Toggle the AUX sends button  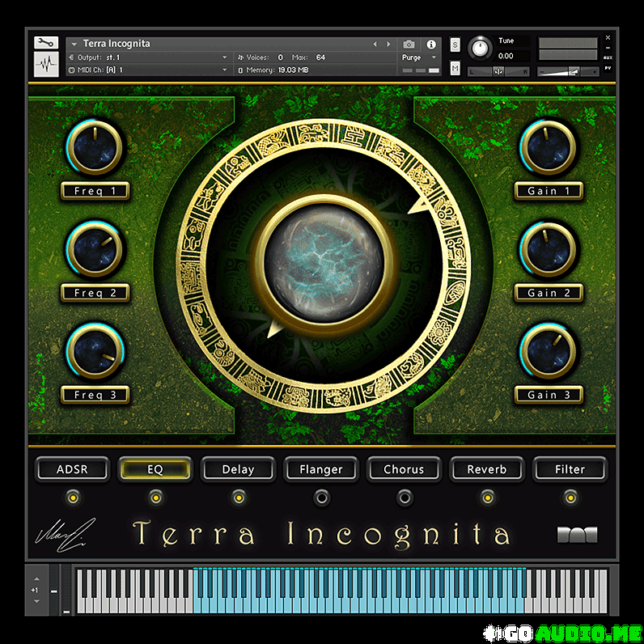point(608,57)
